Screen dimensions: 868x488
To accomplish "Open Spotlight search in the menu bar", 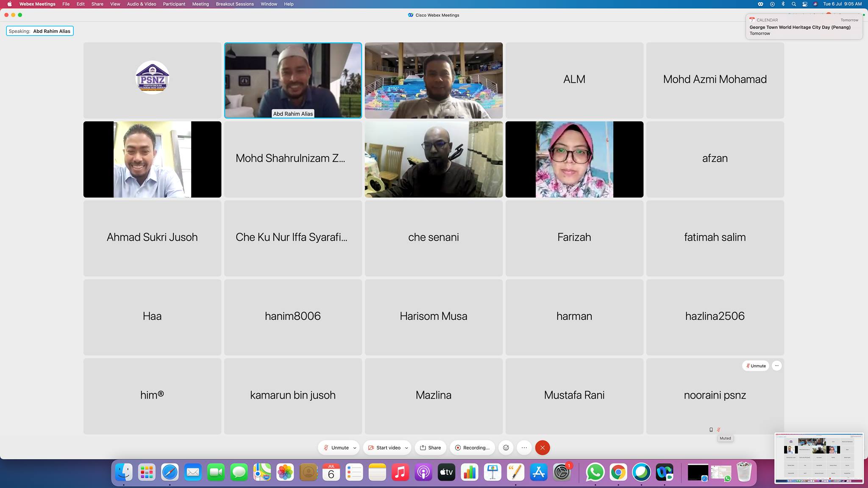I will [x=793, y=4].
